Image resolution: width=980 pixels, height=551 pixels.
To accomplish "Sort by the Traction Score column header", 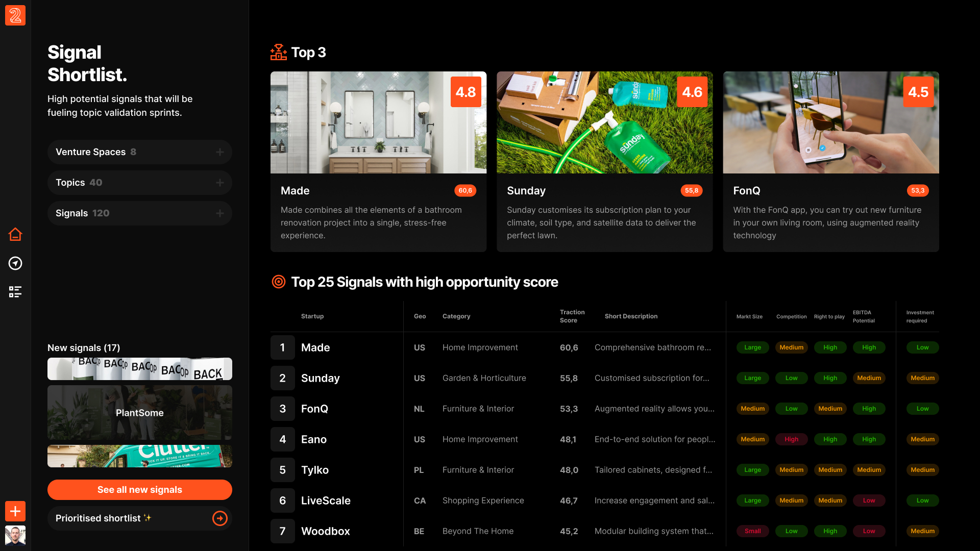I will [x=572, y=316].
